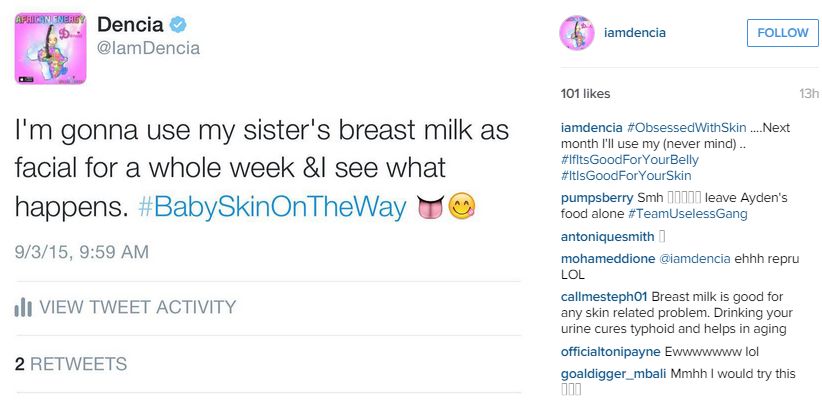Open the #TeamUselessGang hashtag
The image size is (822, 404).
click(x=676, y=214)
